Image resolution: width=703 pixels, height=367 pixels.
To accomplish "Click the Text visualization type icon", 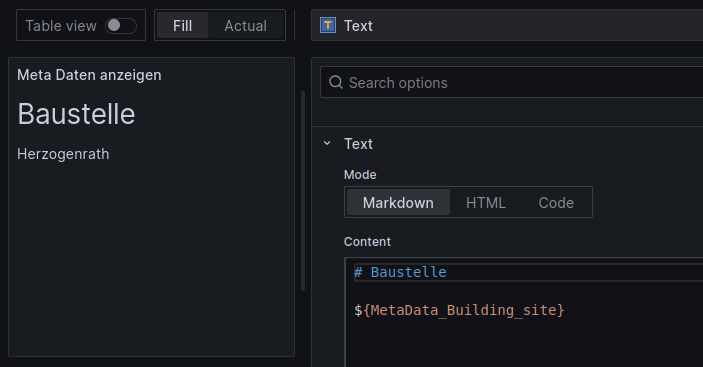I will (x=328, y=25).
